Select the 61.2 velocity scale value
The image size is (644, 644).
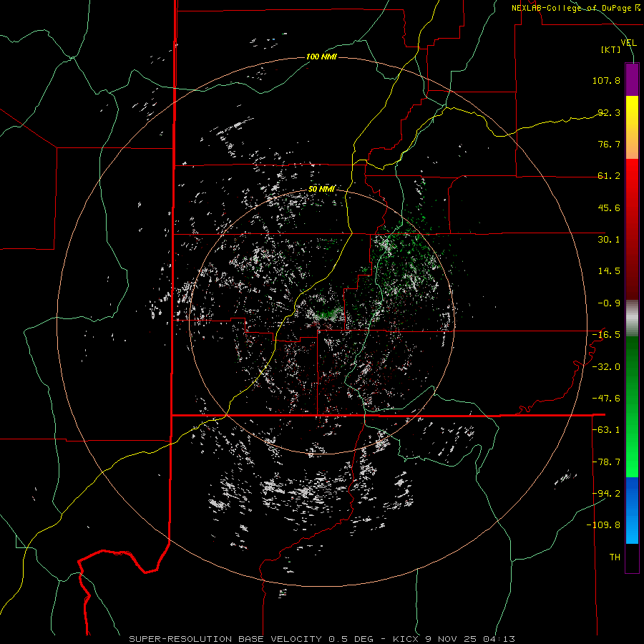coord(609,176)
